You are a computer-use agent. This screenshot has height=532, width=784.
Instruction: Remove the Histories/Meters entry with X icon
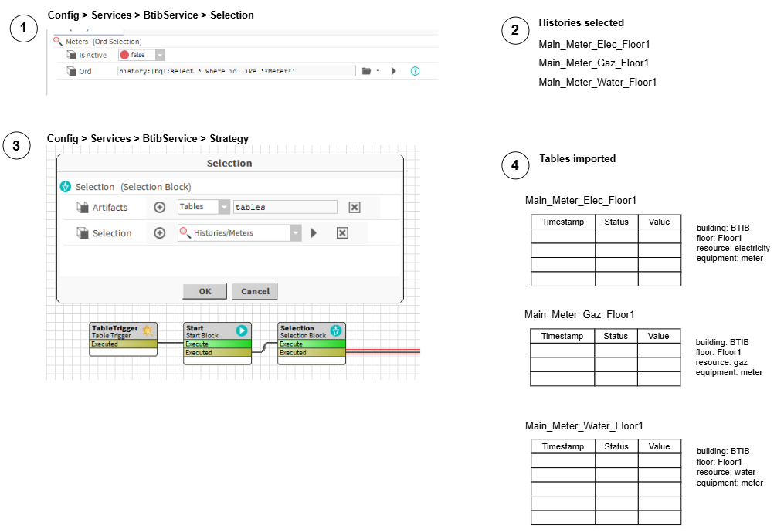coord(342,233)
